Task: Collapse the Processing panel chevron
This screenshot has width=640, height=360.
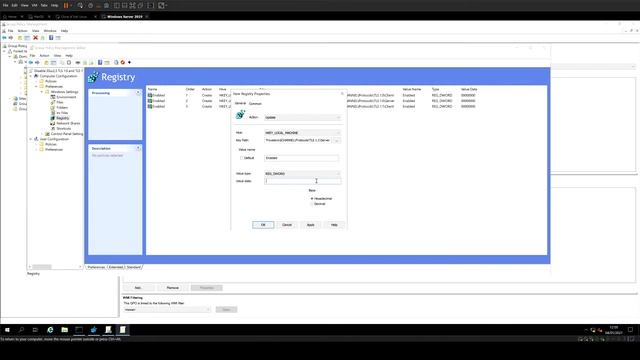Action: 138,93
